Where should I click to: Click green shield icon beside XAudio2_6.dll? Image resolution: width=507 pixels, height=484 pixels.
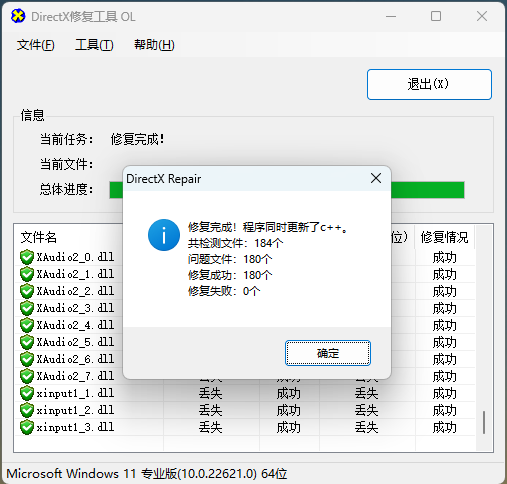point(27,359)
